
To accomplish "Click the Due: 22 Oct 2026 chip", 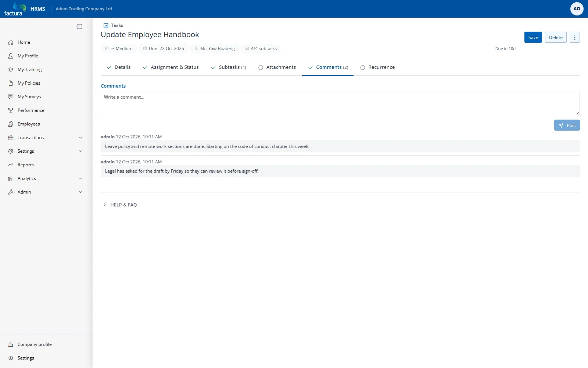I will point(164,49).
